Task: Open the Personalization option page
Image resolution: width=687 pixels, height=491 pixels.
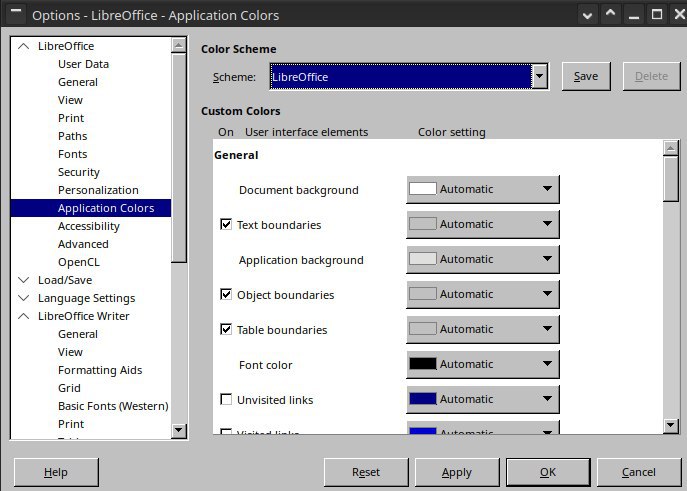Action: click(x=98, y=190)
